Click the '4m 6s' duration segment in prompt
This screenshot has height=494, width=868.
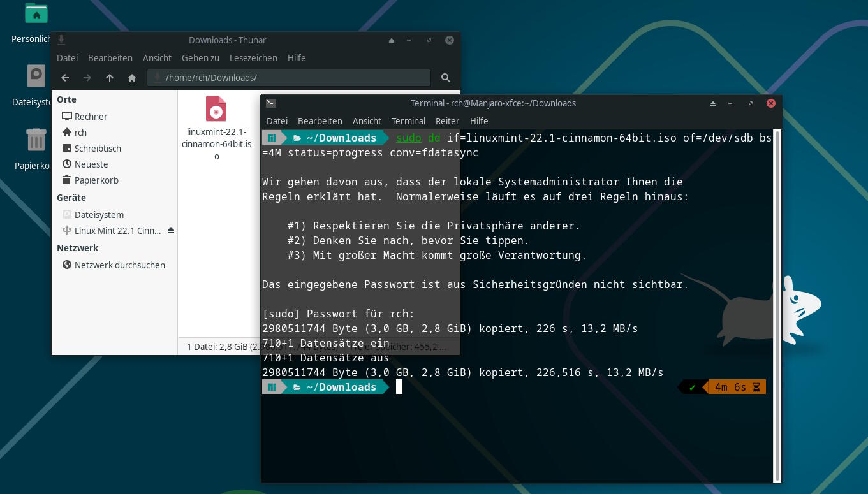coord(730,387)
